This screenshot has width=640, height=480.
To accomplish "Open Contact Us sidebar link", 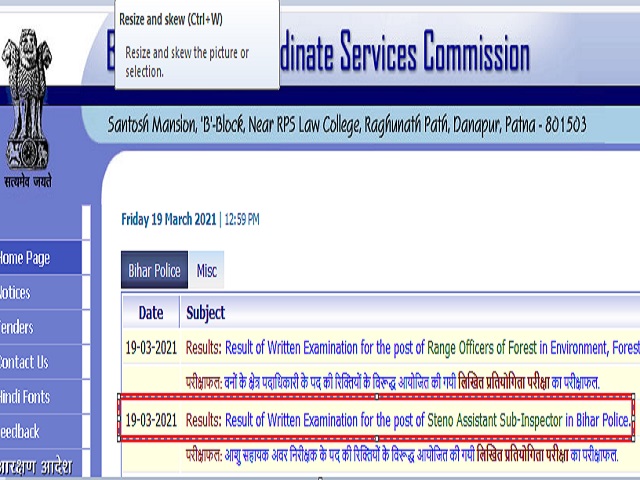I will pos(40,362).
